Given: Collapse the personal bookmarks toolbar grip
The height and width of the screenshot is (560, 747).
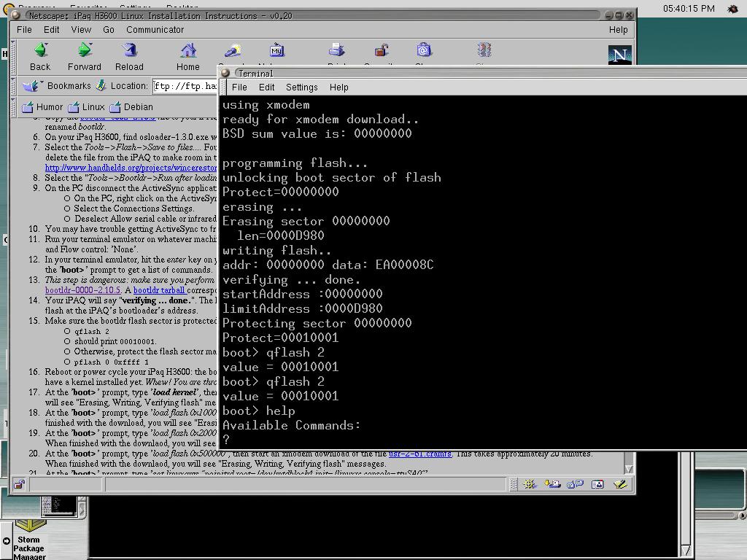Looking at the screenshot, I should click(13, 107).
